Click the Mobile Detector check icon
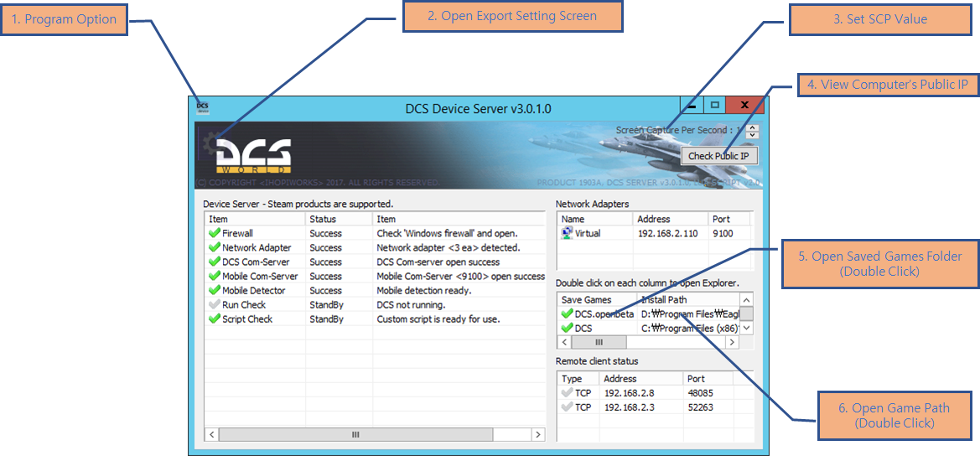Viewport: 980px width, 456px height. pyautogui.click(x=215, y=291)
